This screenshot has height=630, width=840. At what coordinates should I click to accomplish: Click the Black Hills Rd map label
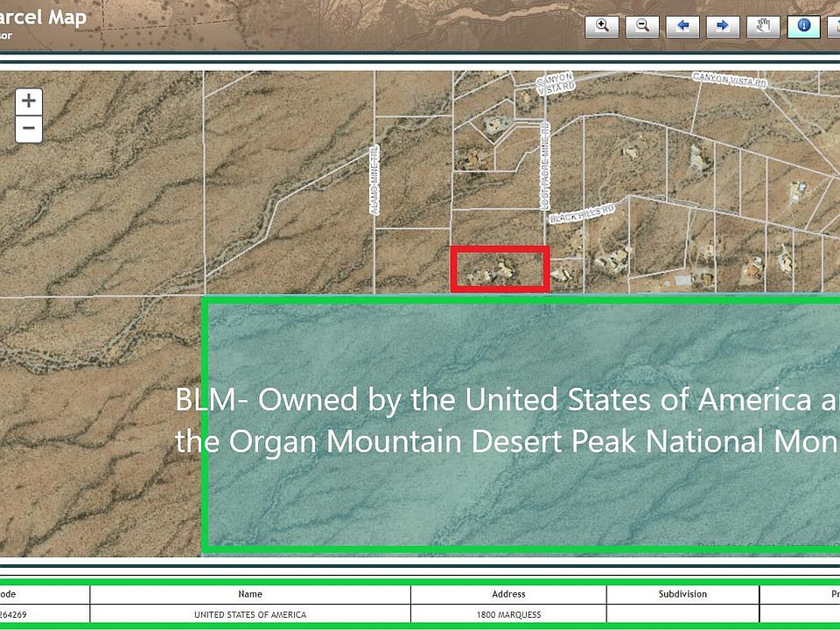coord(583,213)
